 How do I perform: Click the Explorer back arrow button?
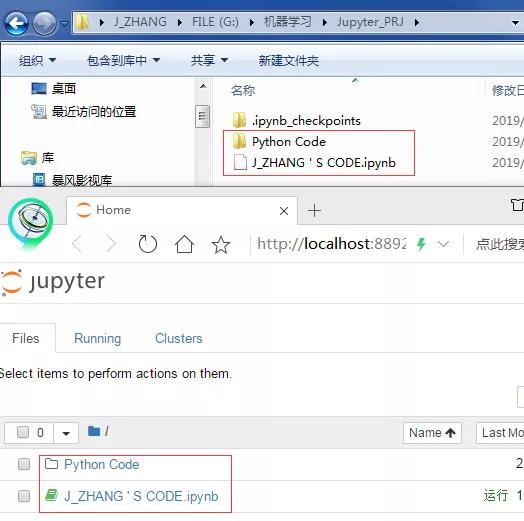coord(16,23)
